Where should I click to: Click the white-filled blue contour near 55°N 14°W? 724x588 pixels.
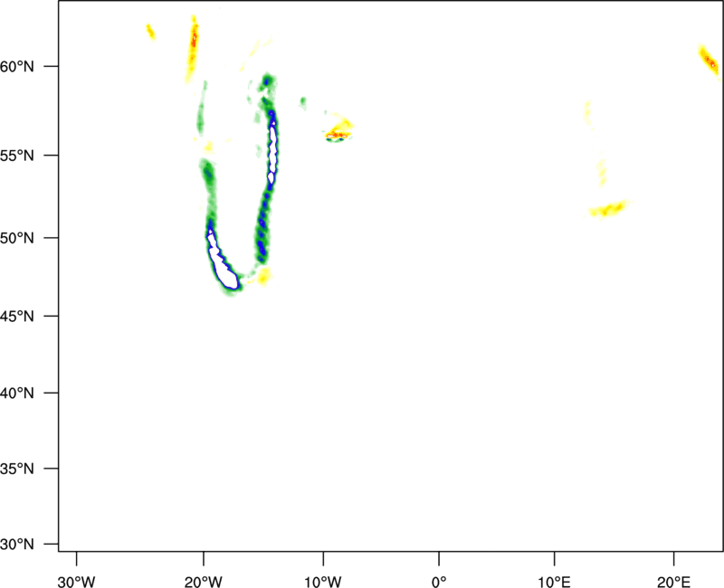pos(273,150)
